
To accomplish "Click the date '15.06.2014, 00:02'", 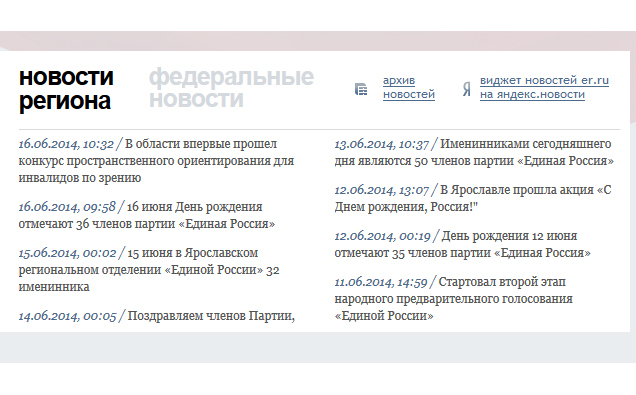I will [x=67, y=253].
